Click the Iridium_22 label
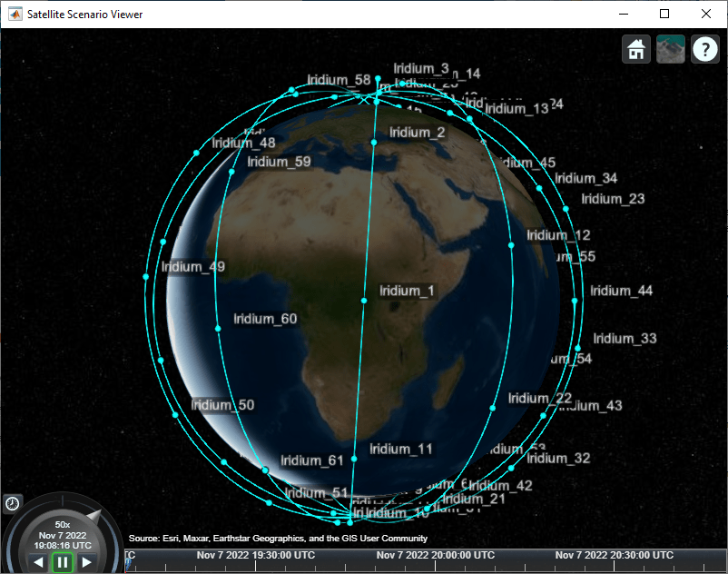728x574 pixels. point(540,399)
